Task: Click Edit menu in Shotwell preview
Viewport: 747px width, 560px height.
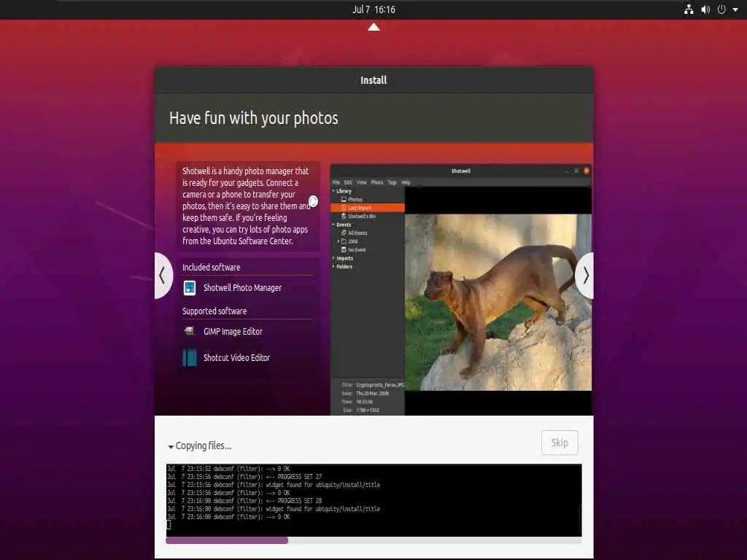Action: coord(348,182)
